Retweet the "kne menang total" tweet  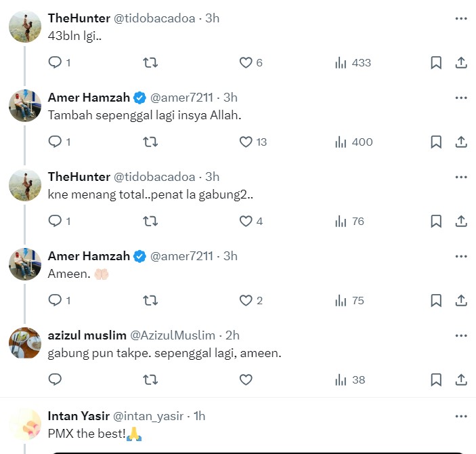point(151,222)
